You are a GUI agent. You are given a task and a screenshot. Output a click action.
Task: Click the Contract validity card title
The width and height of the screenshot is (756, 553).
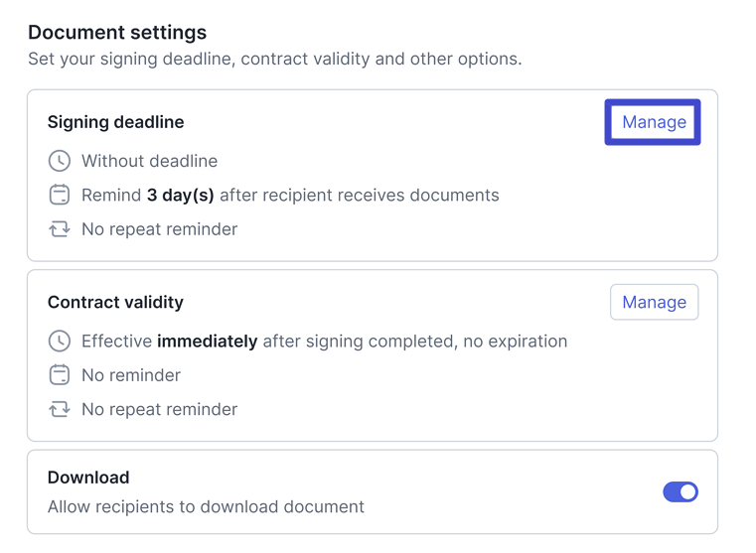coord(115,302)
